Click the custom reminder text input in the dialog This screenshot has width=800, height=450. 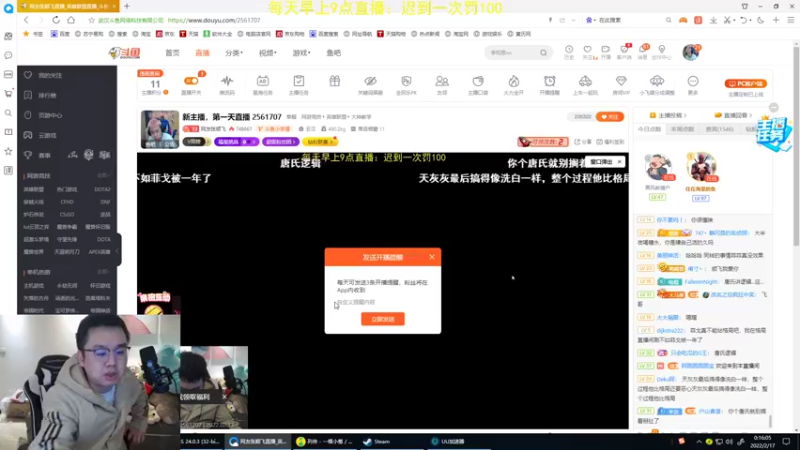[x=383, y=302]
